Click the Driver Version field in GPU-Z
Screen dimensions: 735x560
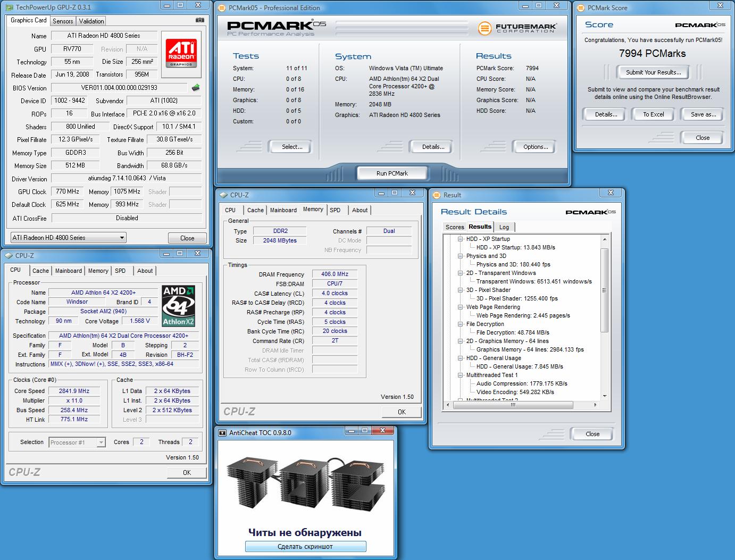pos(127,179)
